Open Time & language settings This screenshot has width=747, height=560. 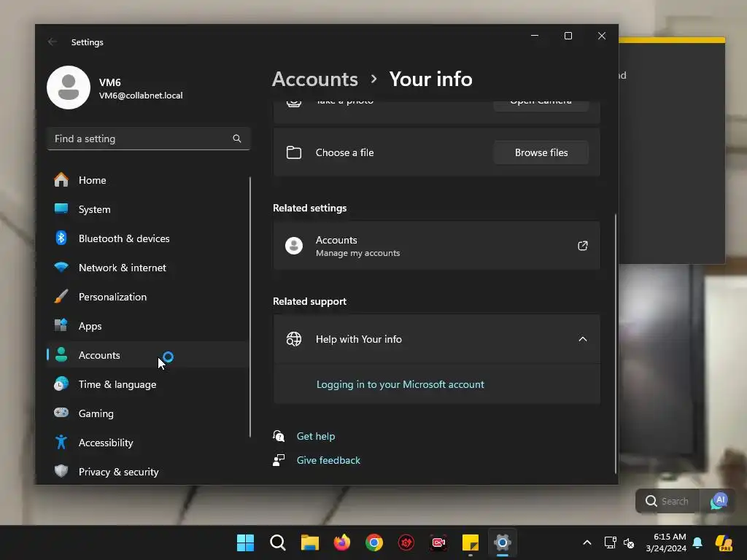(147, 384)
